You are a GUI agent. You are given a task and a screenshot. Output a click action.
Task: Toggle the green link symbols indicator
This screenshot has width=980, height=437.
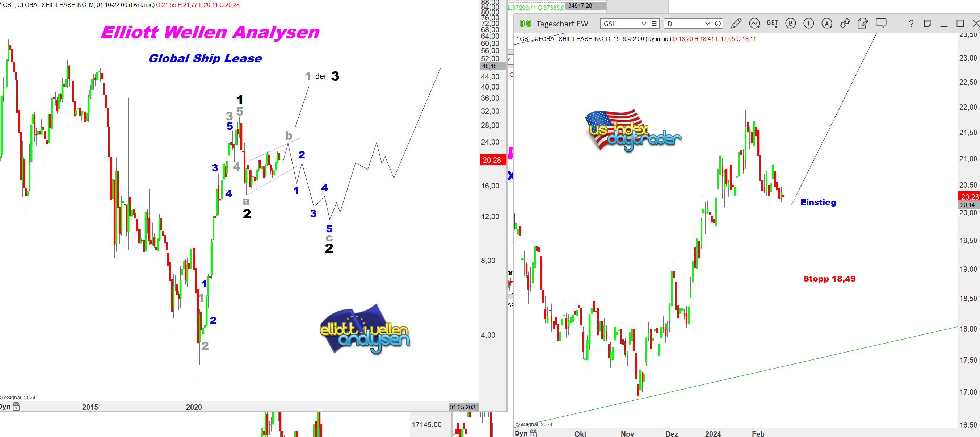coord(525,24)
